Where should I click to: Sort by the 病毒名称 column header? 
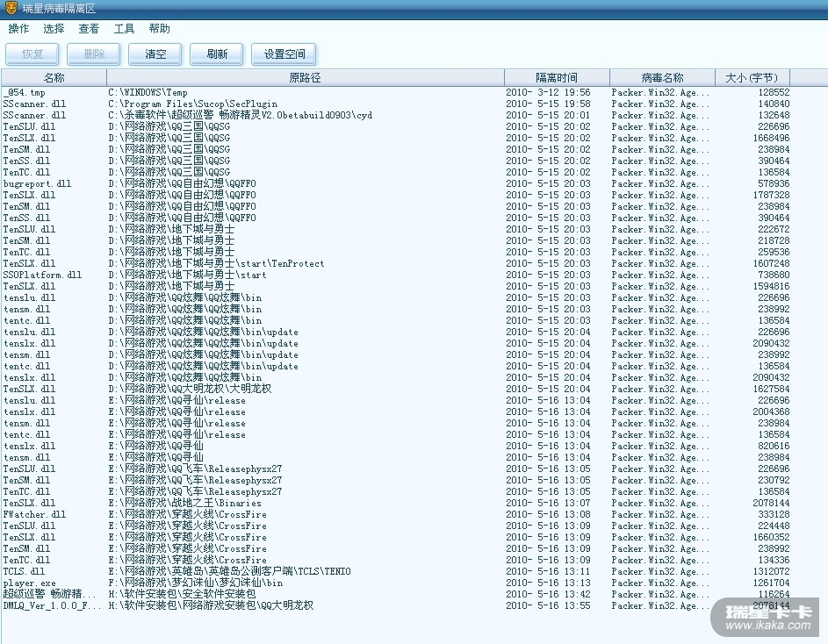(662, 77)
